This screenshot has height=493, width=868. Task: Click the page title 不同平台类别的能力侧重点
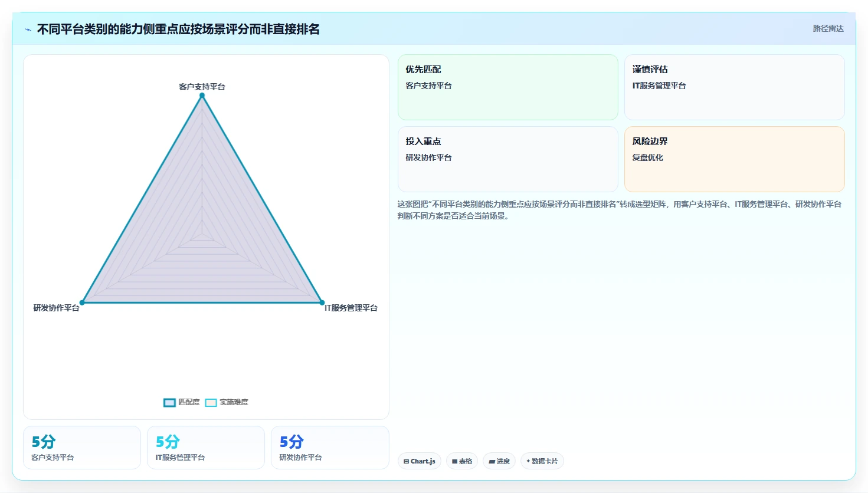point(178,29)
